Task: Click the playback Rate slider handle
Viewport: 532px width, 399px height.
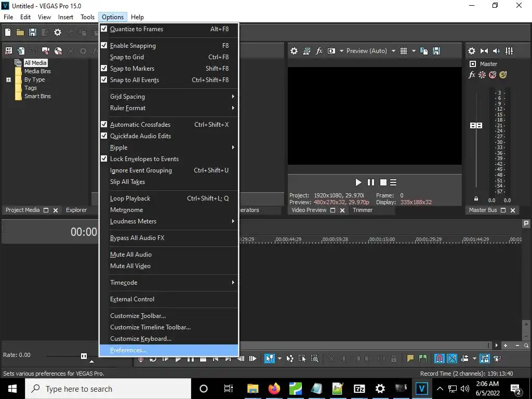Action: coord(84,356)
